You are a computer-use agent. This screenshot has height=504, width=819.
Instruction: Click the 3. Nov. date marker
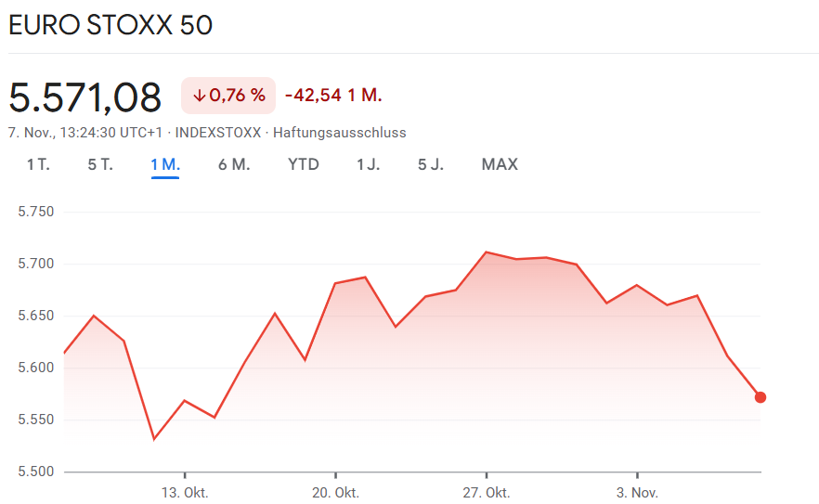pos(637,493)
